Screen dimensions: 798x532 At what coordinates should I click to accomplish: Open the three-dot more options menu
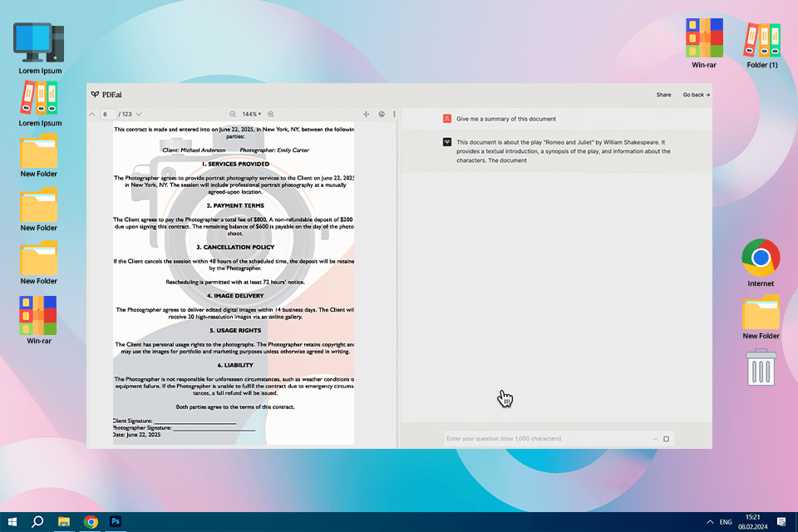click(x=394, y=114)
